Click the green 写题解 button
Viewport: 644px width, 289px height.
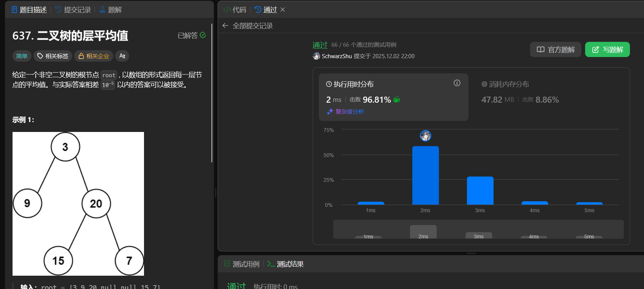click(607, 49)
